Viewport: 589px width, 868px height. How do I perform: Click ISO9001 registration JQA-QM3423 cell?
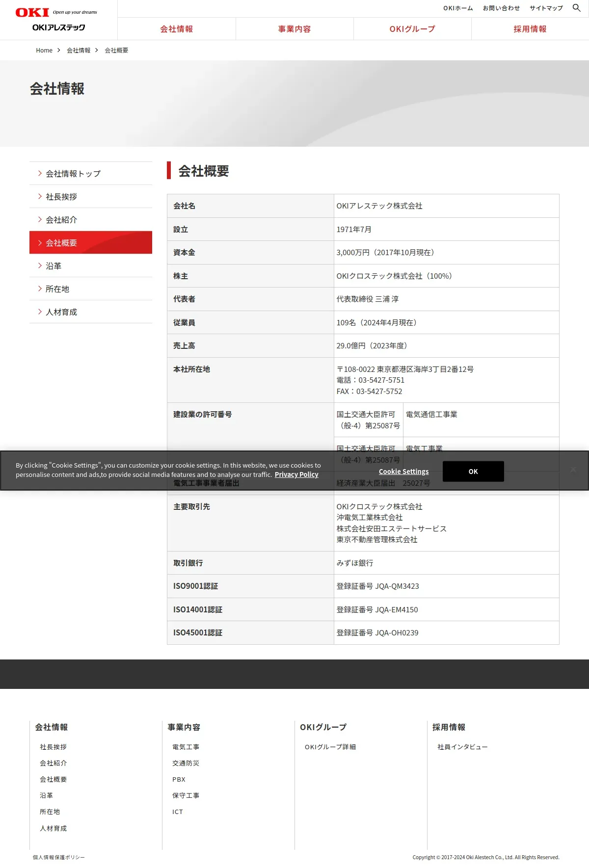coord(446,586)
